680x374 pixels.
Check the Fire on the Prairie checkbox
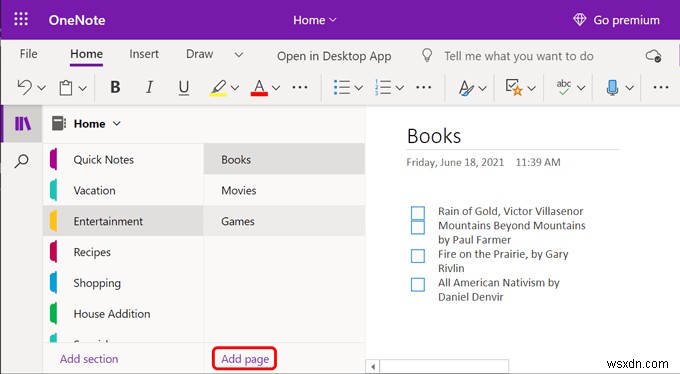tap(418, 256)
